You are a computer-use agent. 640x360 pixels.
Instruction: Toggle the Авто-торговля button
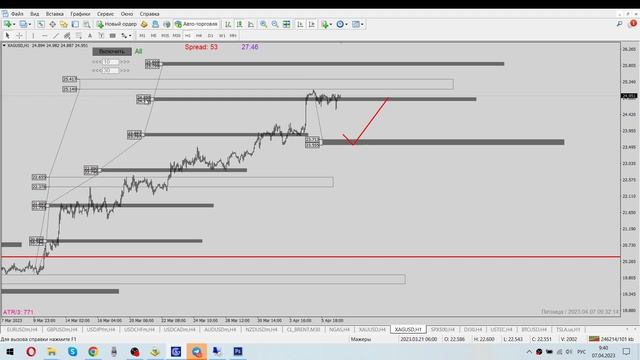click(197, 24)
